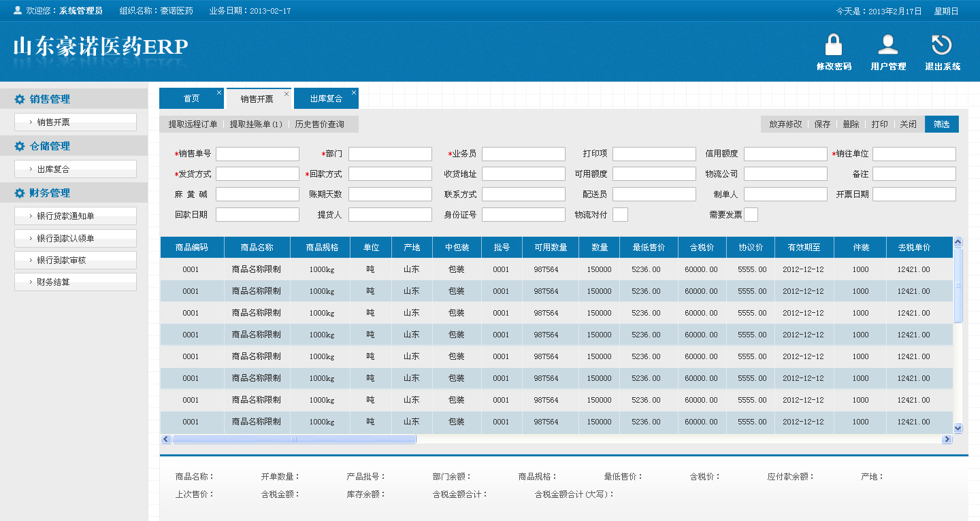Image resolution: width=980 pixels, height=521 pixels.
Task: Open 出库复合 under 仓储管理 sidebar
Action: pyautogui.click(x=76, y=169)
